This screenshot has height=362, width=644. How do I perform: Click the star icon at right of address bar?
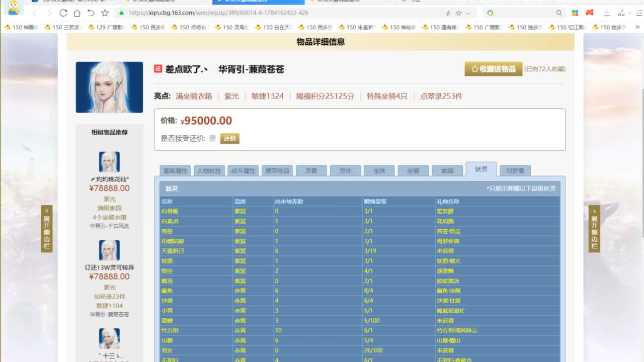[x=458, y=13]
